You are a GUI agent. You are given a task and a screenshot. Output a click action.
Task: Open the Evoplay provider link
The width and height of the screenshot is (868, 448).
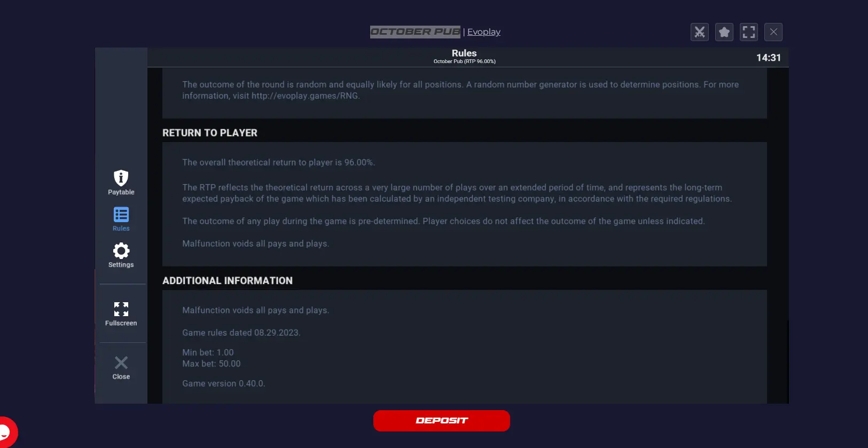pyautogui.click(x=484, y=32)
